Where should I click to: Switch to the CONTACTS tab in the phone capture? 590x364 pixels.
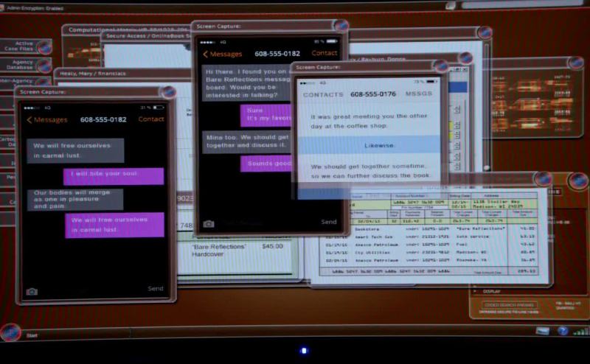point(323,94)
